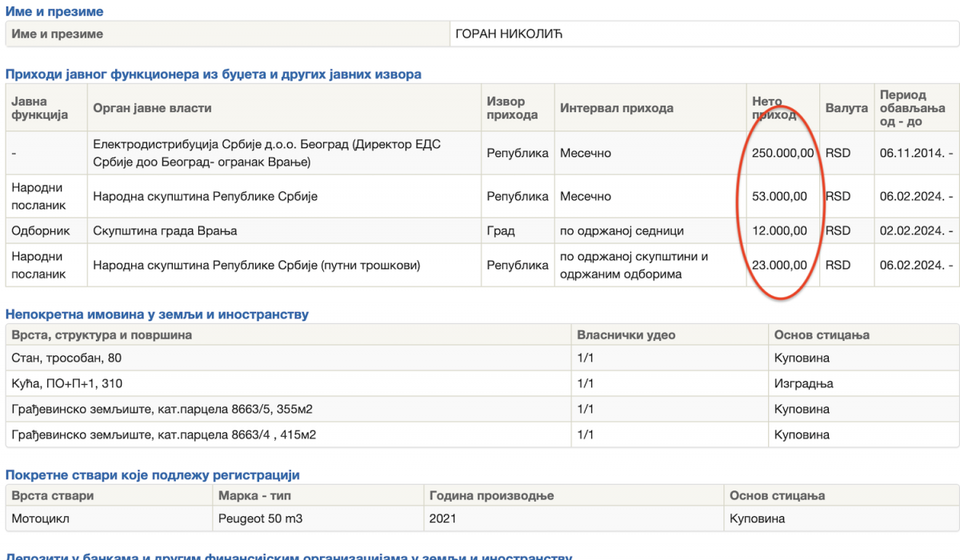Select the 'Стан, трособан, 80' row
The height and width of the screenshot is (560, 960).
pyautogui.click(x=482, y=358)
